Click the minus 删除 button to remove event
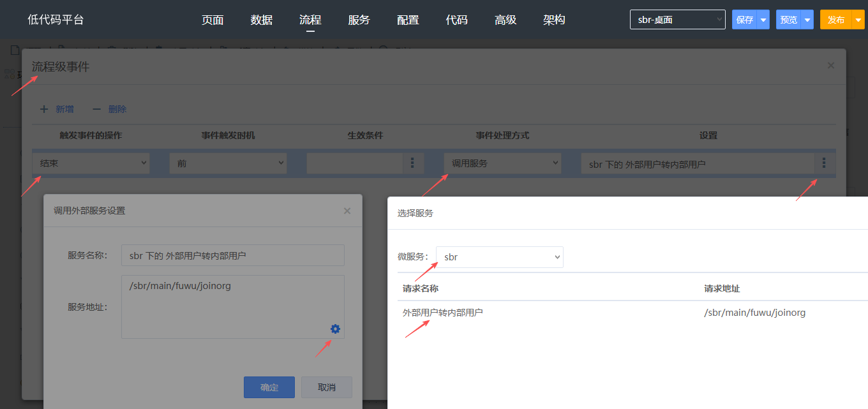The width and height of the screenshot is (868, 409). pos(110,109)
